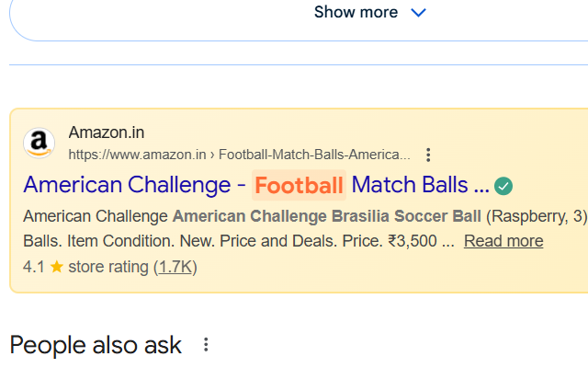The height and width of the screenshot is (368, 588).
Task: Click the green verified checkmark badge
Action: [x=503, y=186]
